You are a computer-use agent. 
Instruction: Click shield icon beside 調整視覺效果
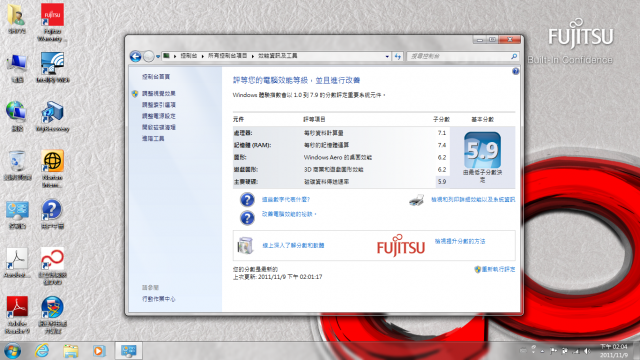pyautogui.click(x=135, y=93)
